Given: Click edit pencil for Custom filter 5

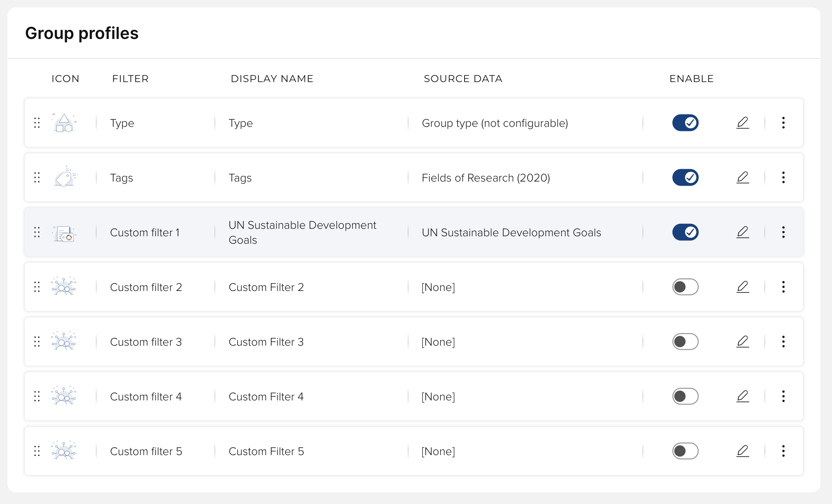Looking at the screenshot, I should click(x=742, y=451).
